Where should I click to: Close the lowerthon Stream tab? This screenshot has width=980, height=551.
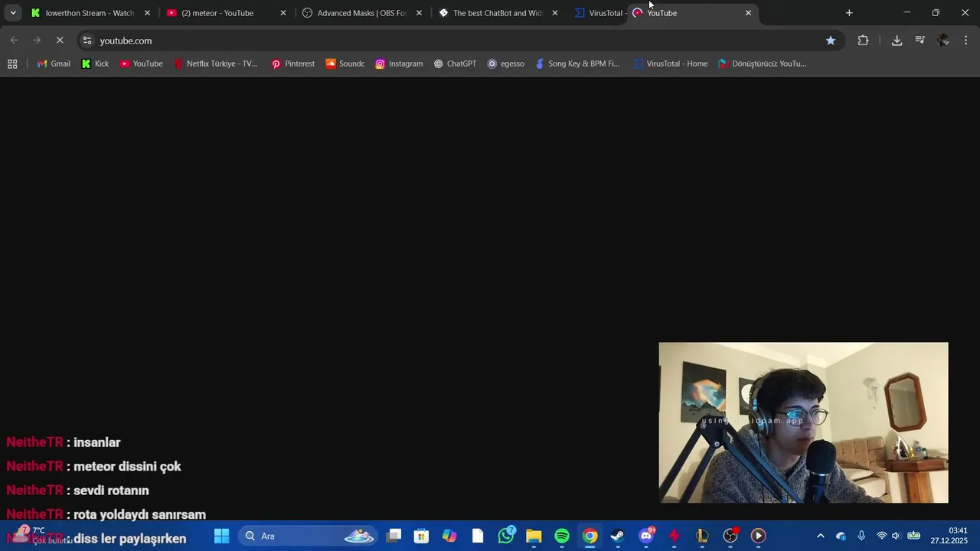(147, 13)
